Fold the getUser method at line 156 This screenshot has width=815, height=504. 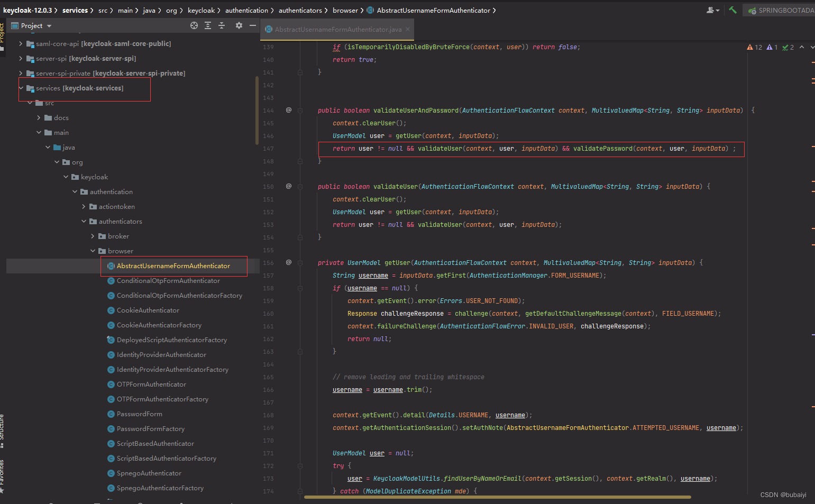point(300,263)
